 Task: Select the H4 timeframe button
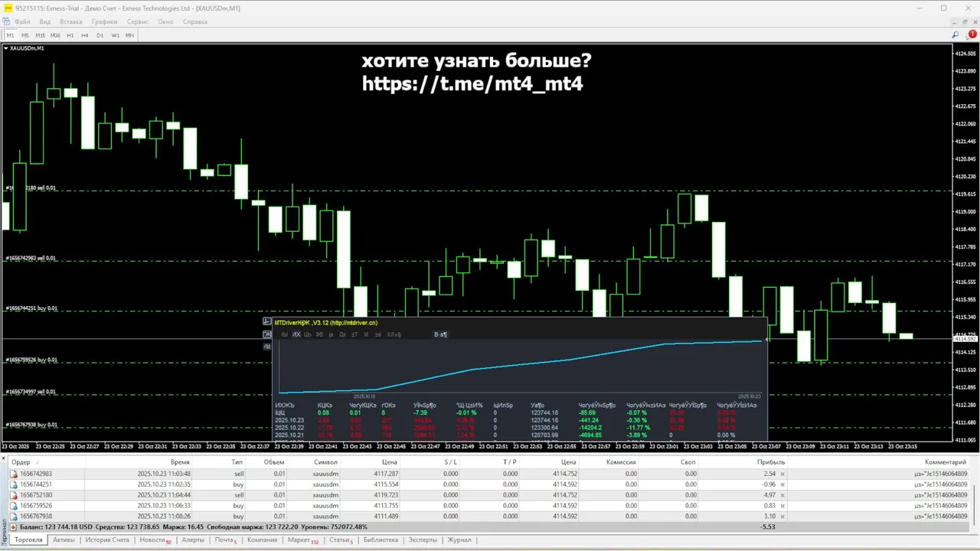(85, 35)
